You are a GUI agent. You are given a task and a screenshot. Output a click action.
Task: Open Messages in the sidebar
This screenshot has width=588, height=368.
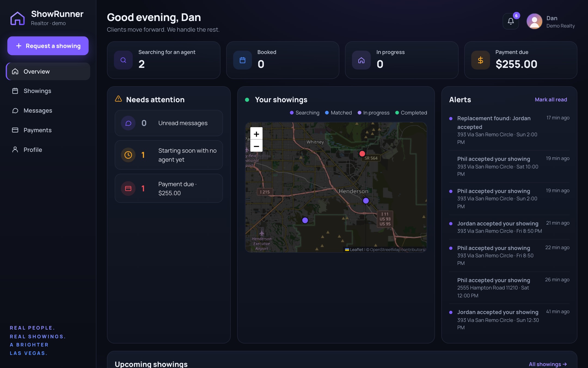(48, 110)
